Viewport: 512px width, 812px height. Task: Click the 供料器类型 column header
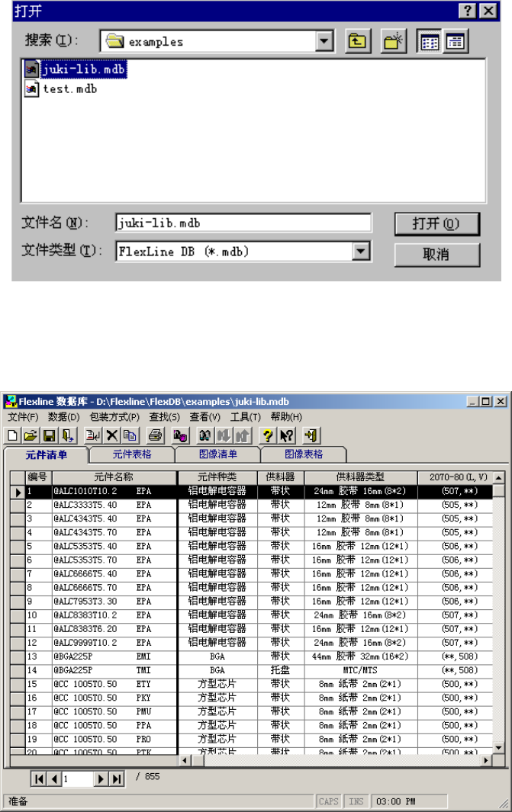[361, 477]
